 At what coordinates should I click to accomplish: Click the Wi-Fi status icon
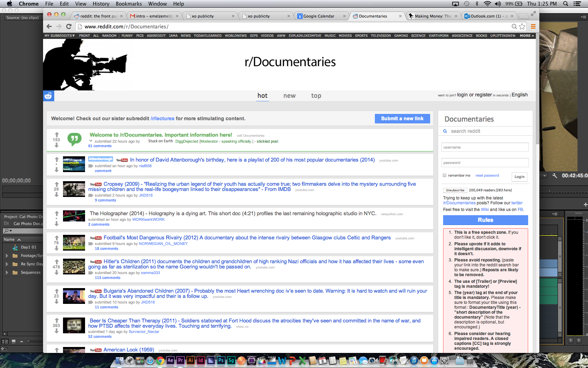click(487, 4)
